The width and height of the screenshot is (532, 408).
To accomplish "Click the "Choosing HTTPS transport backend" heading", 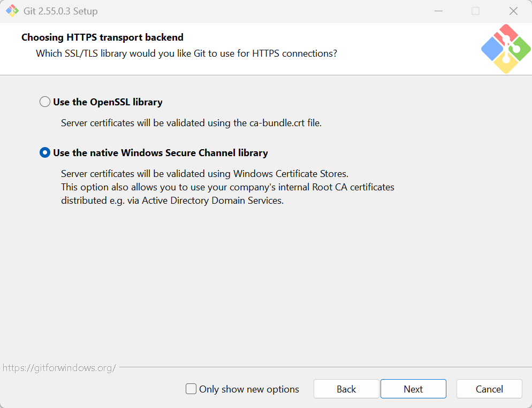I will (x=102, y=37).
